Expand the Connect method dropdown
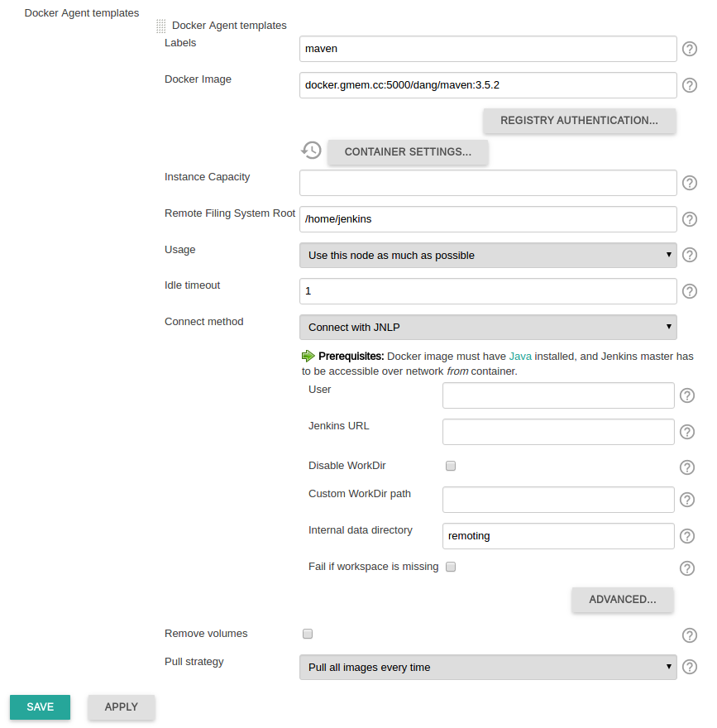Image resolution: width=717 pixels, height=728 pixels. click(487, 328)
